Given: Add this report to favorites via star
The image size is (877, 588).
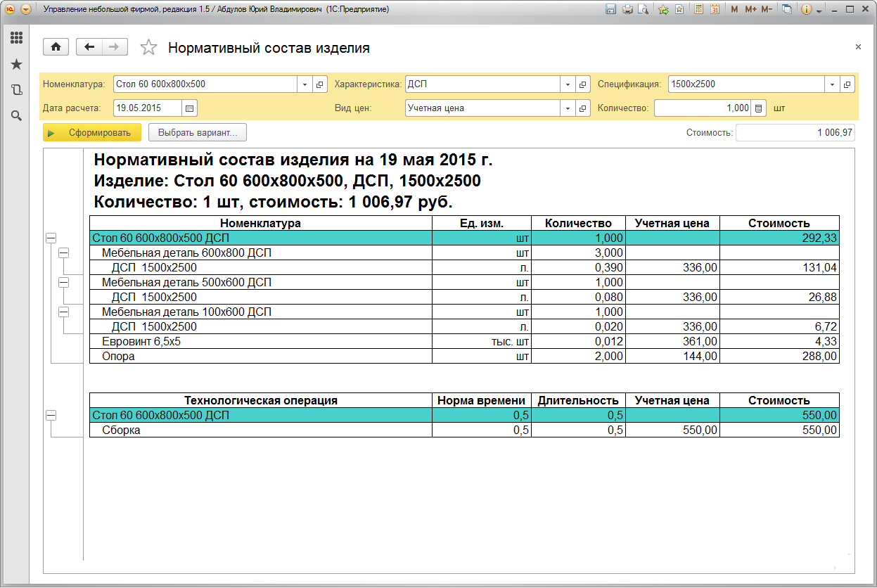Looking at the screenshot, I should point(148,48).
